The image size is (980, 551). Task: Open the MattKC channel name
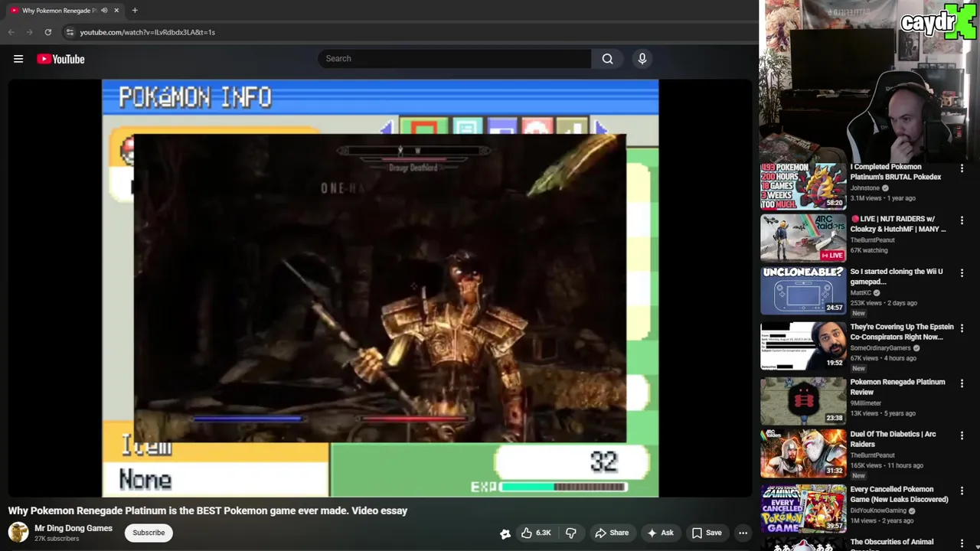(x=861, y=292)
